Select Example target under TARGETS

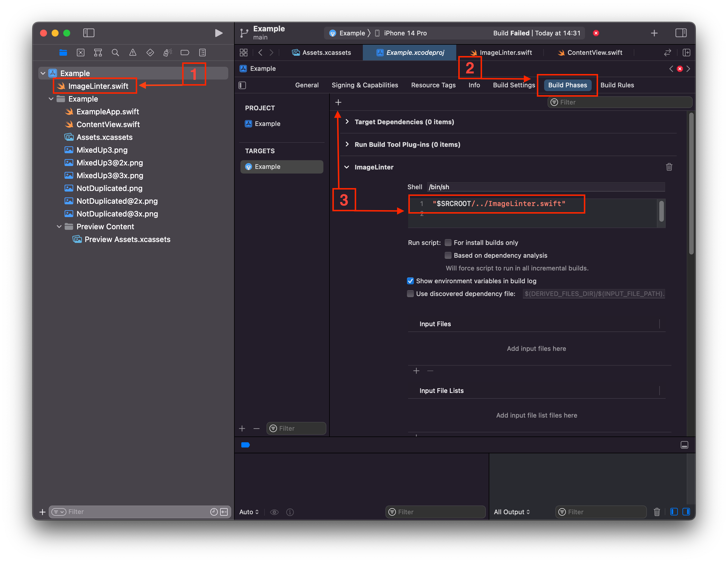[x=281, y=167]
